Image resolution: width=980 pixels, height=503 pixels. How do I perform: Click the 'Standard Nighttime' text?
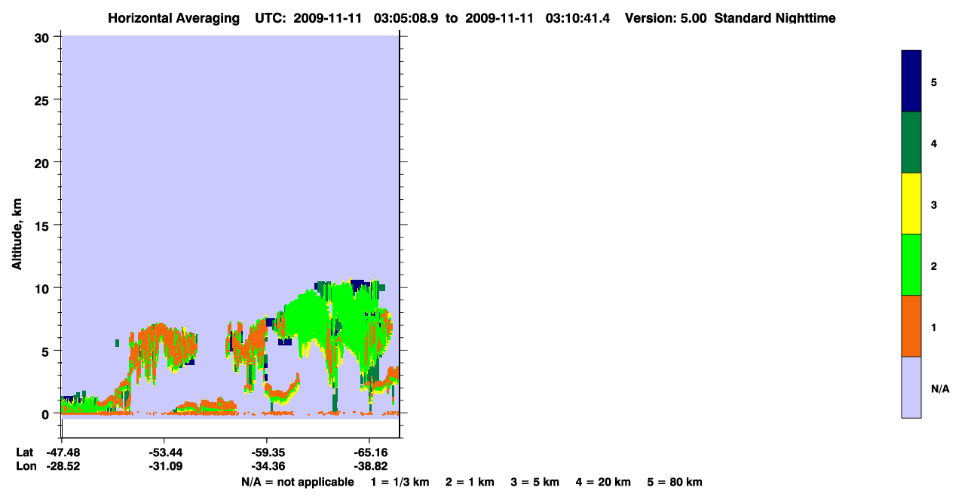pyautogui.click(x=775, y=18)
